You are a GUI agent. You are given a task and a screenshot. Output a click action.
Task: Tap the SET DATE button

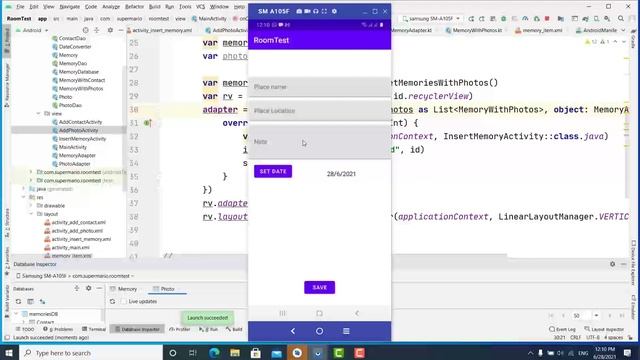coord(273,171)
